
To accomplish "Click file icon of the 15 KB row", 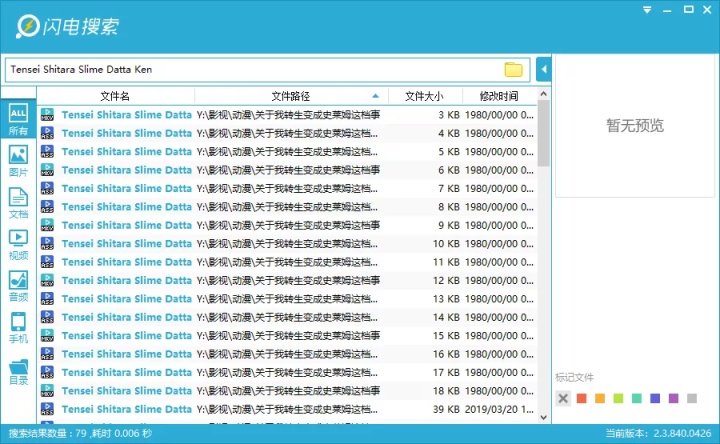I will pyautogui.click(x=47, y=335).
